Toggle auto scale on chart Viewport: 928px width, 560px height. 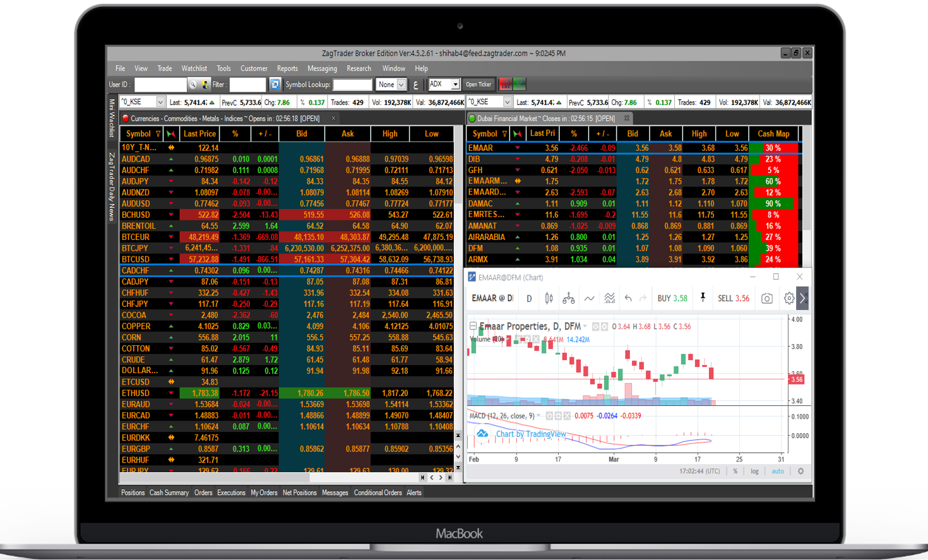pyautogui.click(x=778, y=472)
